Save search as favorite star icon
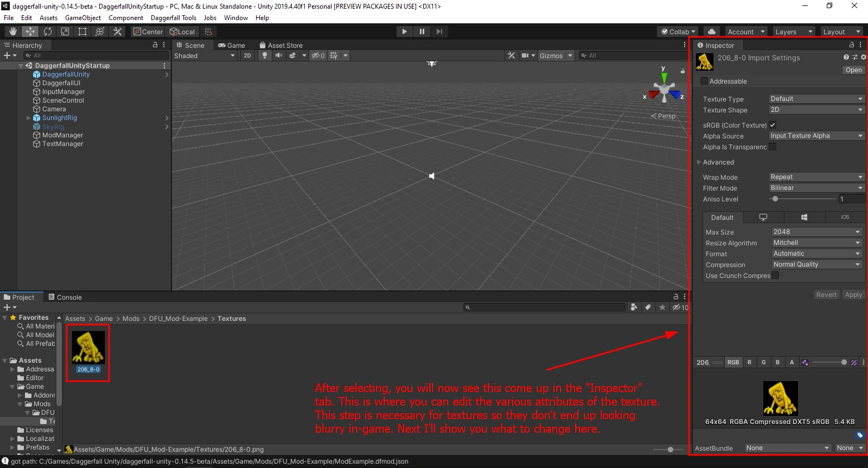Image resolution: width=868 pixels, height=468 pixels. [x=662, y=307]
